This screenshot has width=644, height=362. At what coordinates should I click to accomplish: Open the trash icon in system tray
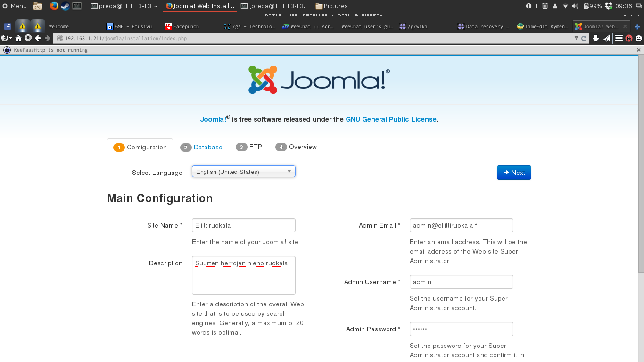[x=545, y=6]
